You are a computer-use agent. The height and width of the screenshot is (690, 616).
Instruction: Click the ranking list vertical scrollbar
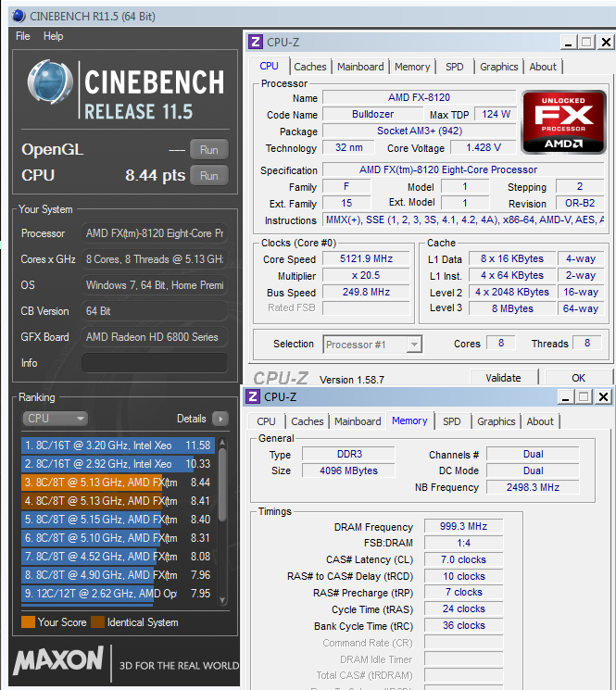click(x=222, y=521)
